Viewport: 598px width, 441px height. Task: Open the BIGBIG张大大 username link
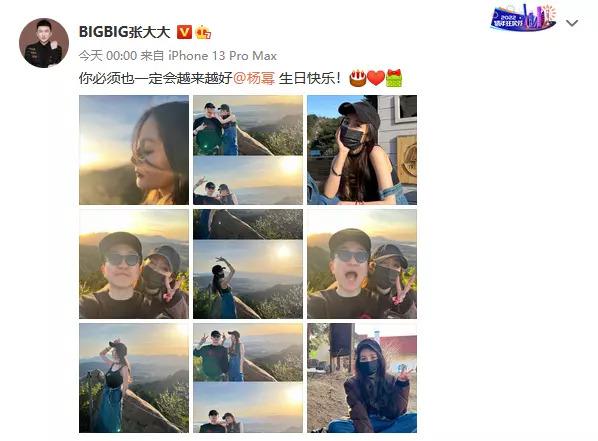point(124,32)
